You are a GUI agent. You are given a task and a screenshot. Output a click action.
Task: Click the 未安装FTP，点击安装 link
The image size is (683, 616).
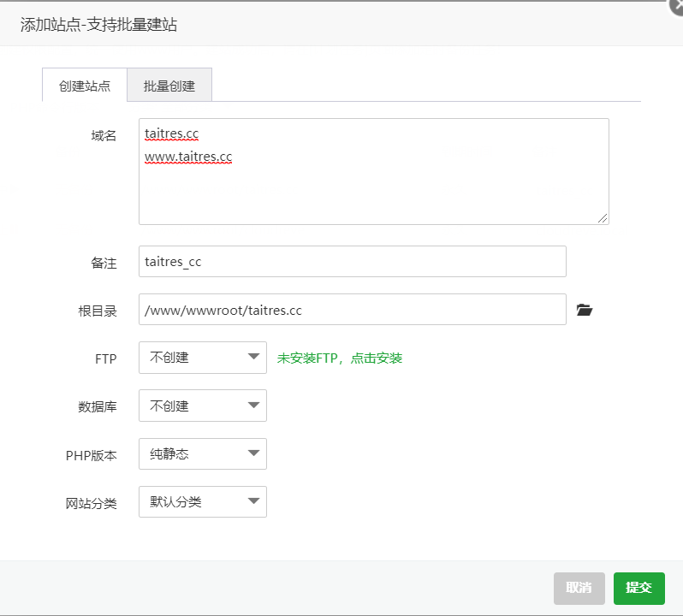[339, 358]
